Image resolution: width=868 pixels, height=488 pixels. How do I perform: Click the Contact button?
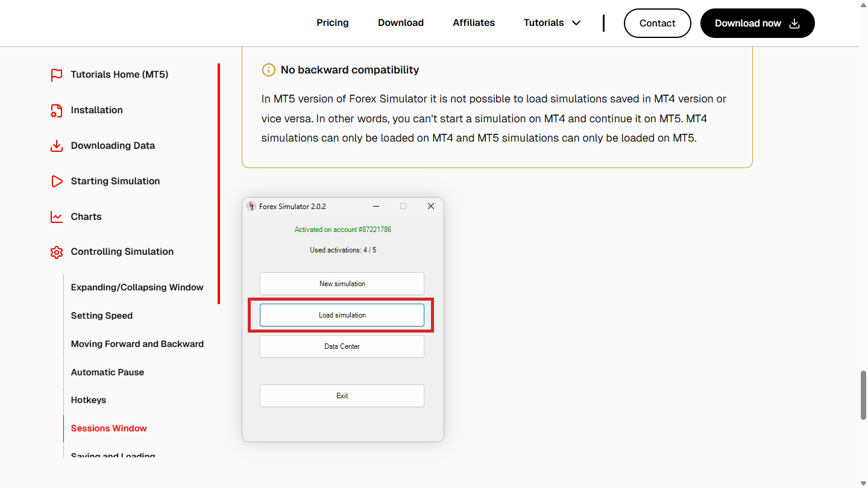coord(657,23)
